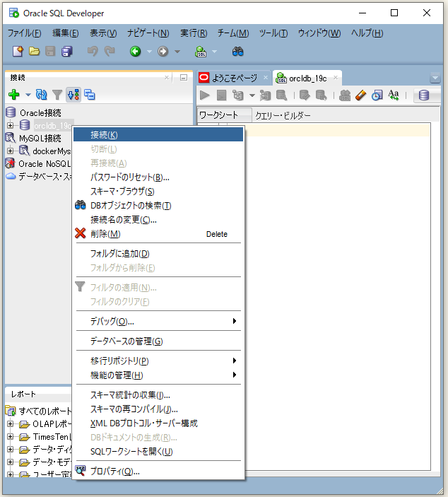Open dropdown arrow beside New Connection plus
This screenshot has height=497, width=448.
pos(28,95)
